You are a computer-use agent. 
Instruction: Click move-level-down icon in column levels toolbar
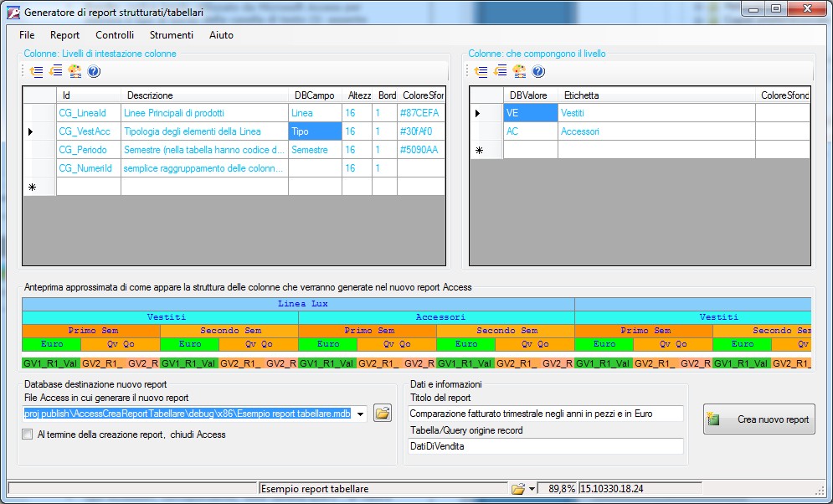tap(55, 71)
